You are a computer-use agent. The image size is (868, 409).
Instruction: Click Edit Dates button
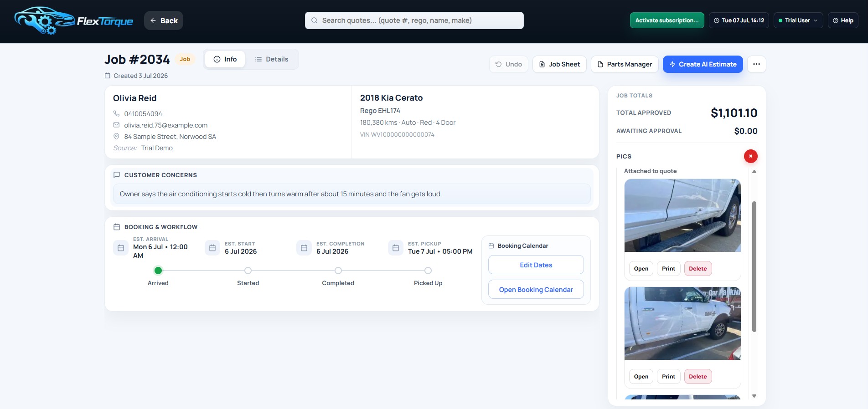point(536,265)
